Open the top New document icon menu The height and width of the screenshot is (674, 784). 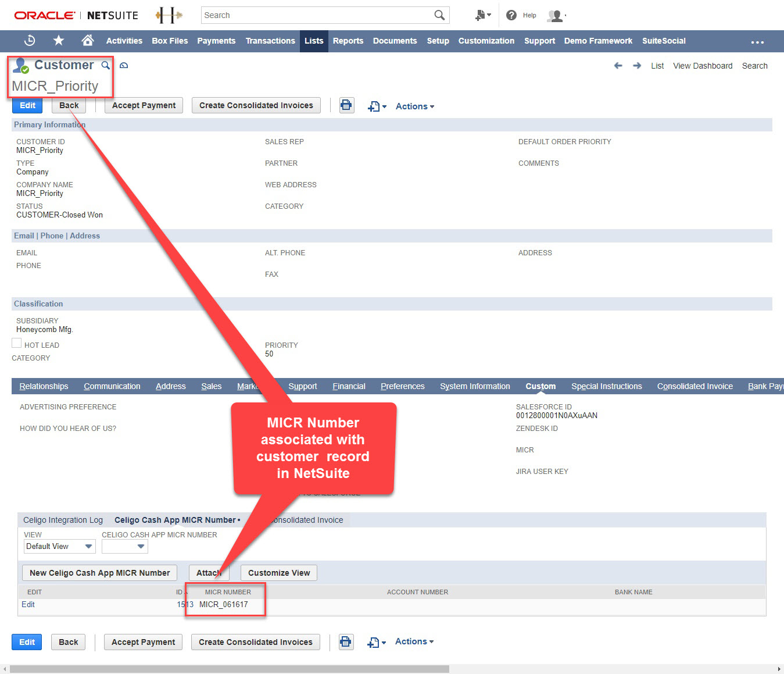click(377, 106)
